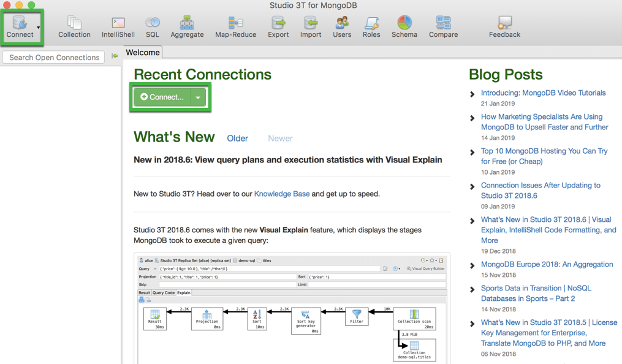Collapse the connection tree sidebar icon

pos(115,56)
